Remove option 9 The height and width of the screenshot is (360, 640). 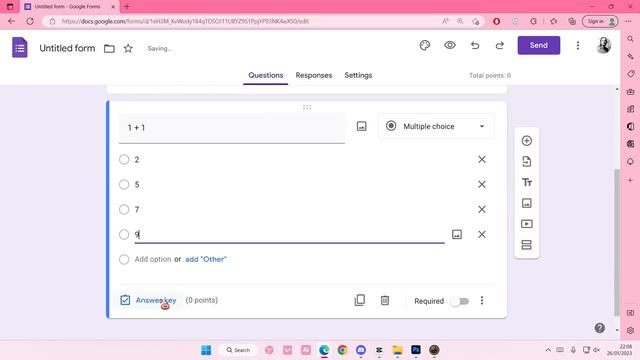pyautogui.click(x=482, y=234)
